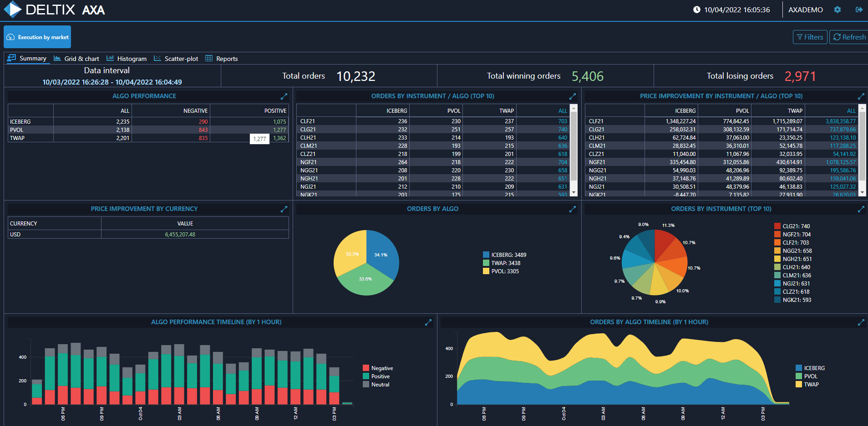Click the ICEBERG color swatch in pie legend
The width and height of the screenshot is (868, 426).
point(486,255)
